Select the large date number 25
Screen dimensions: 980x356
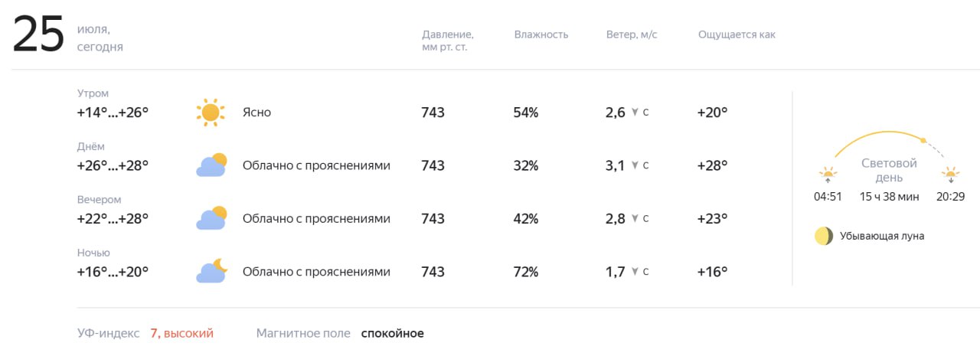tap(38, 36)
